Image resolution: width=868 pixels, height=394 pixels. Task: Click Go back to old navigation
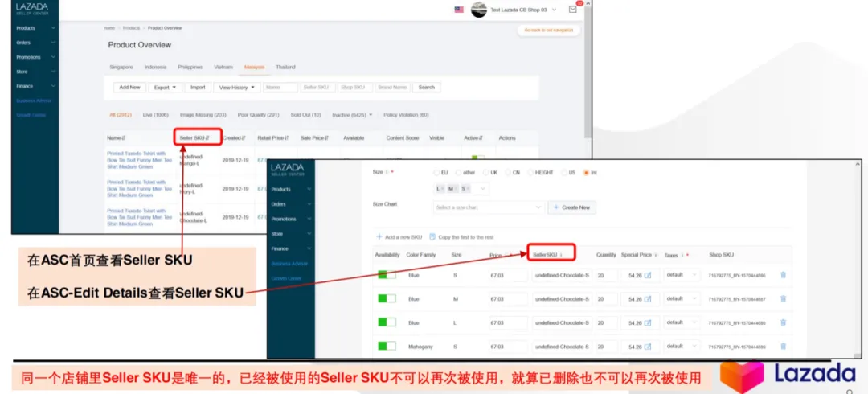pyautogui.click(x=549, y=30)
